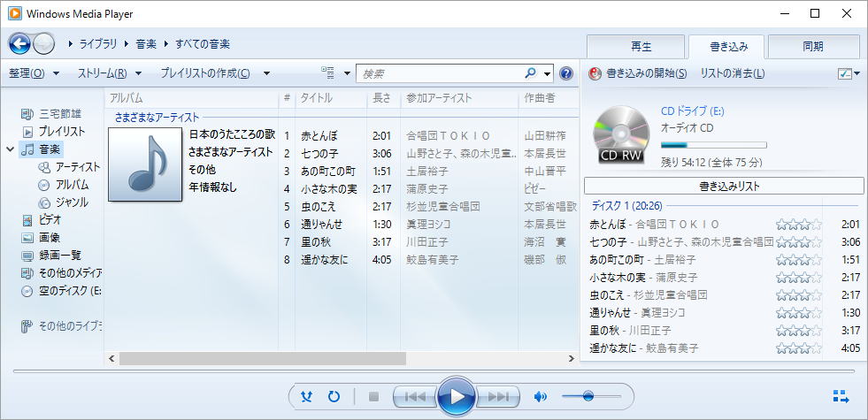868x420 pixels.
Task: Skip to next track button
Action: coord(500,397)
